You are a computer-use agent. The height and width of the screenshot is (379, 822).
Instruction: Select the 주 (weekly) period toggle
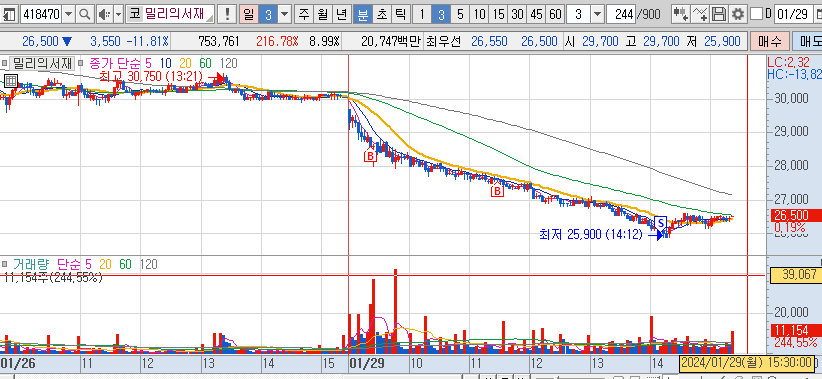(x=304, y=14)
